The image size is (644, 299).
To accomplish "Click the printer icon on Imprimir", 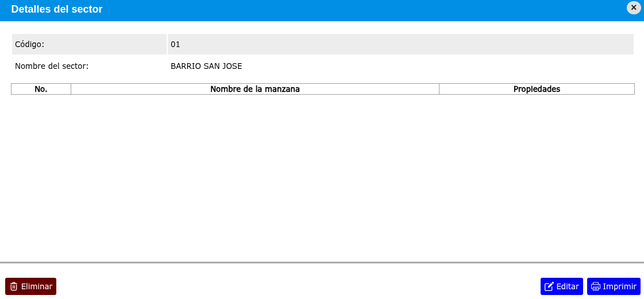I will [596, 286].
